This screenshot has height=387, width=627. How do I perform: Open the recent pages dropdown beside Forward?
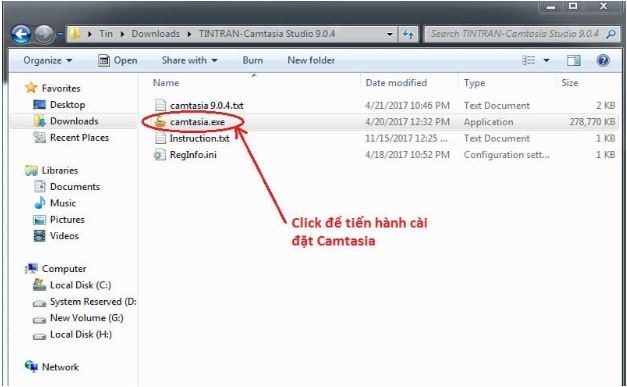click(x=59, y=34)
